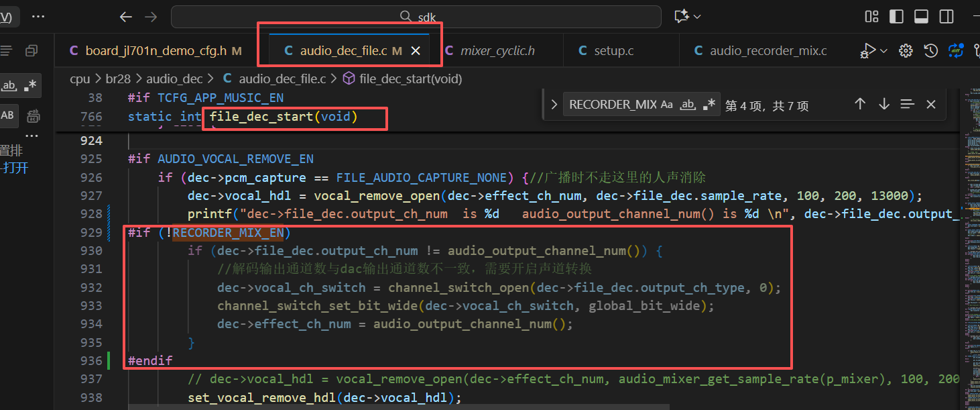Toggle Find in Selection
Viewport: 980px width, 410px height.
908,104
